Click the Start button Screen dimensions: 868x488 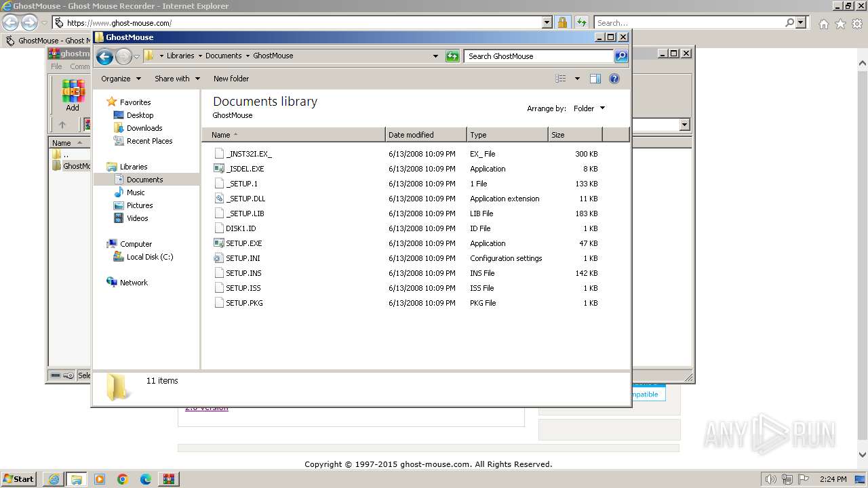pyautogui.click(x=19, y=479)
